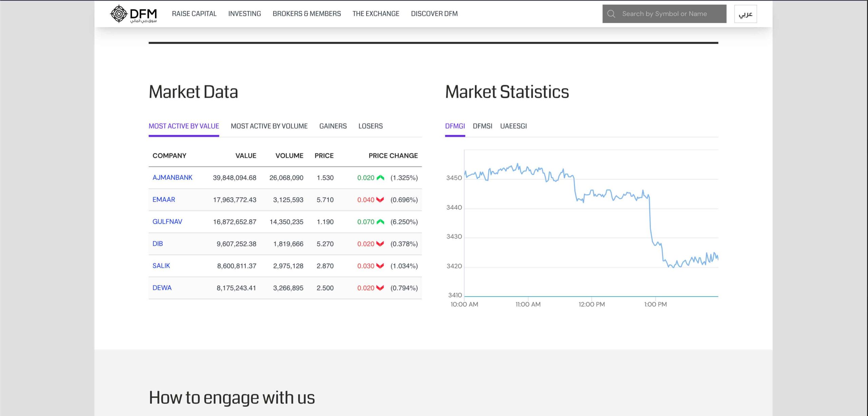868x416 pixels.
Task: Switch to the Gainers tab
Action: 333,126
